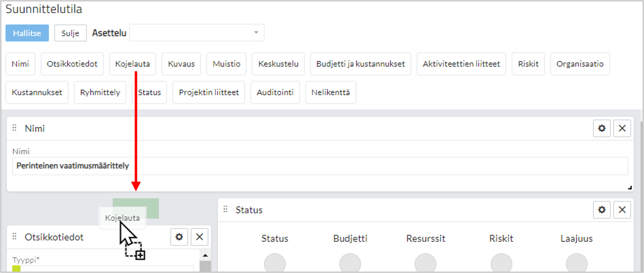Add the Riskit widget
The image size is (644, 273).
click(x=528, y=64)
